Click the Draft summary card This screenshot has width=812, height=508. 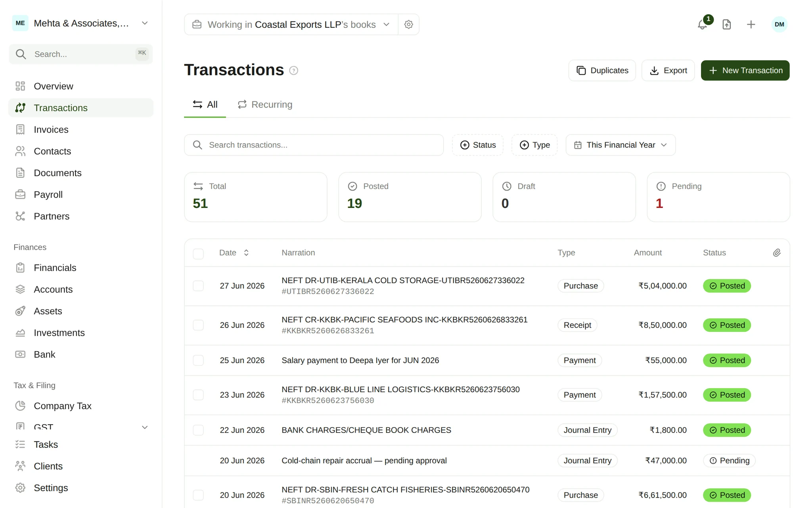coord(564,197)
